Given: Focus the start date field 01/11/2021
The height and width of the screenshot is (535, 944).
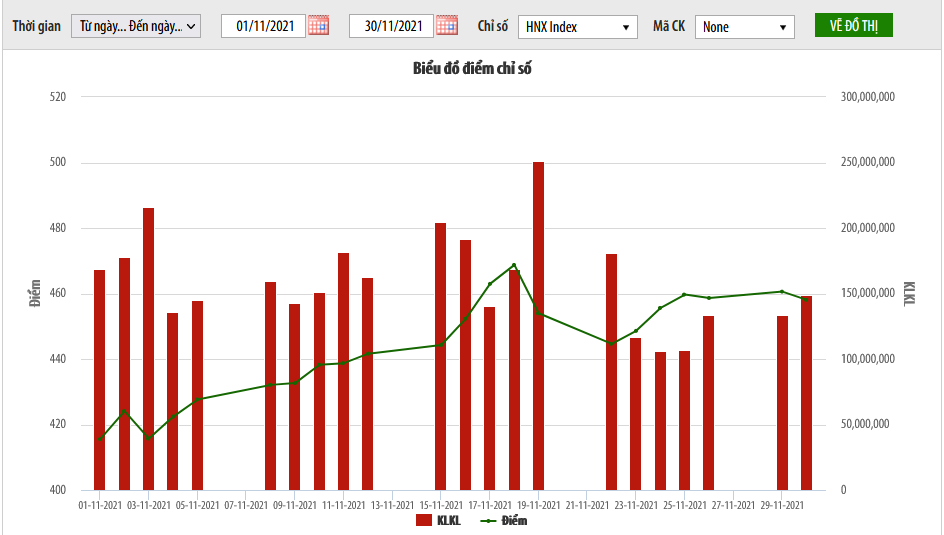Looking at the screenshot, I should pos(264,26).
